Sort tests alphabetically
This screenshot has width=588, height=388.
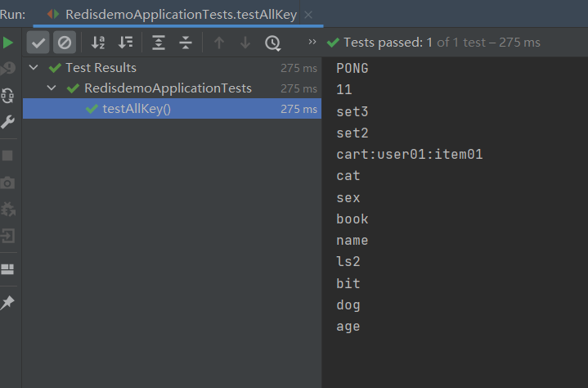98,43
